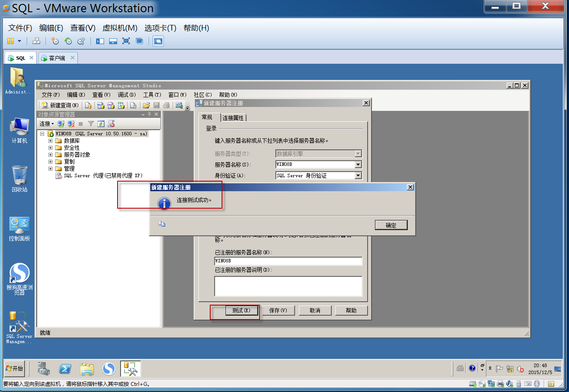This screenshot has height=392, width=569.
Task: Show hidden tray icons arrow
Action: pos(490,369)
